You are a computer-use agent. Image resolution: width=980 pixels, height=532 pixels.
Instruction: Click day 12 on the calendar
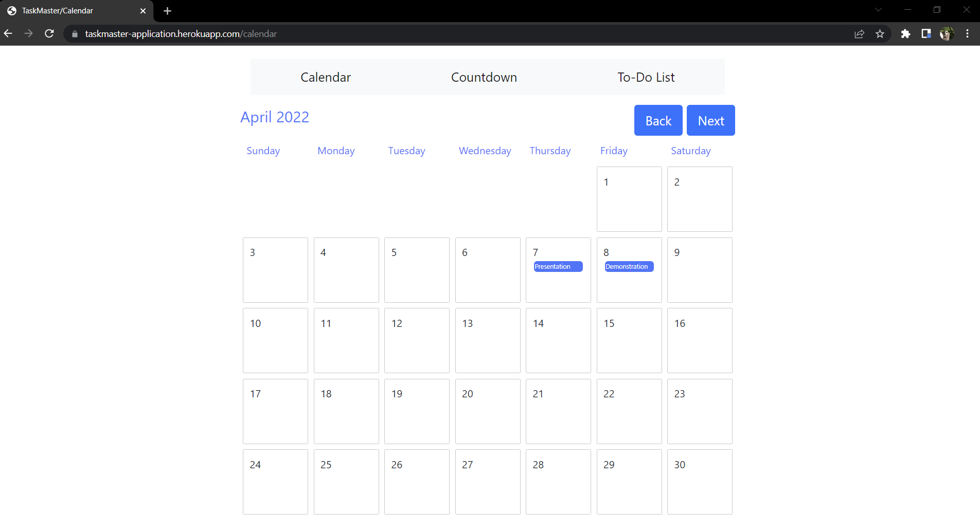[417, 340]
